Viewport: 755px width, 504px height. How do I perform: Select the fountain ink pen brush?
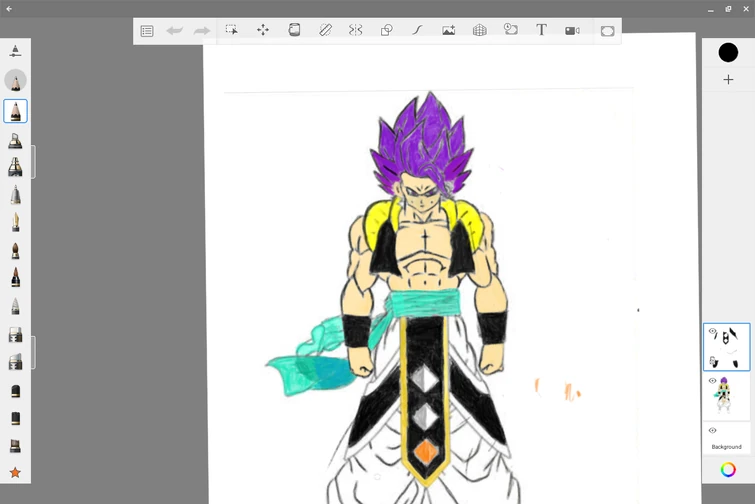(15, 222)
